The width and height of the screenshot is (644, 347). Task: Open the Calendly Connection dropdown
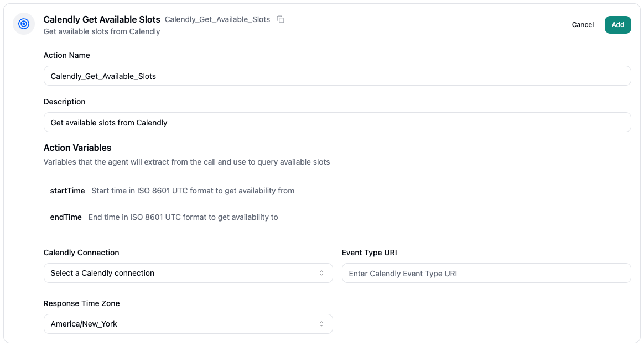188,272
